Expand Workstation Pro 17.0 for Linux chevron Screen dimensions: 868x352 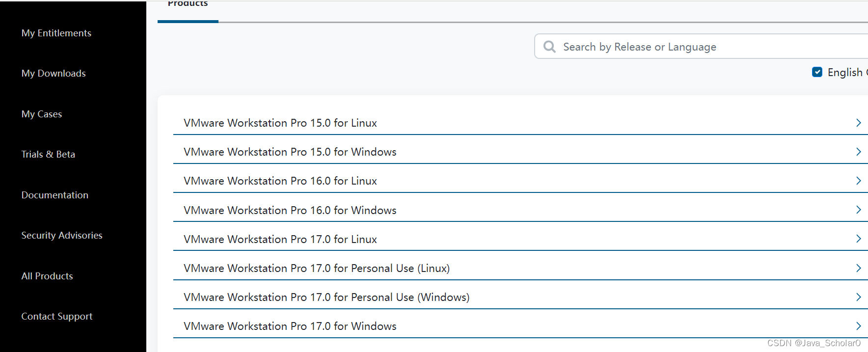point(858,239)
